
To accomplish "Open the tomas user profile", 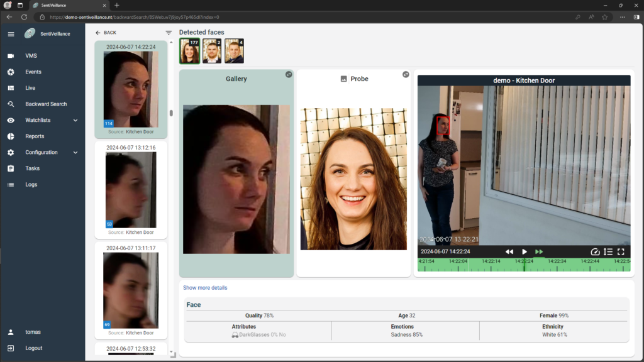I will click(33, 332).
